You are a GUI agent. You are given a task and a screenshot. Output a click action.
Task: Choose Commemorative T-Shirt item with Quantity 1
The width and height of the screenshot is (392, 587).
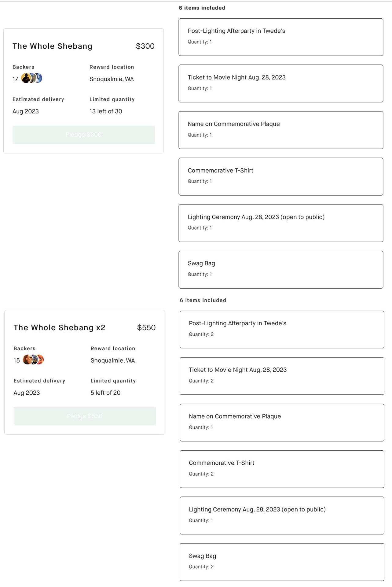(x=280, y=176)
